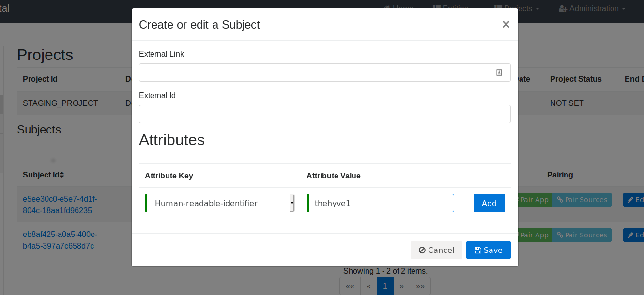The height and width of the screenshot is (295, 644).
Task: Pair Sources for subject e5ee30c0
Action: [x=582, y=200]
